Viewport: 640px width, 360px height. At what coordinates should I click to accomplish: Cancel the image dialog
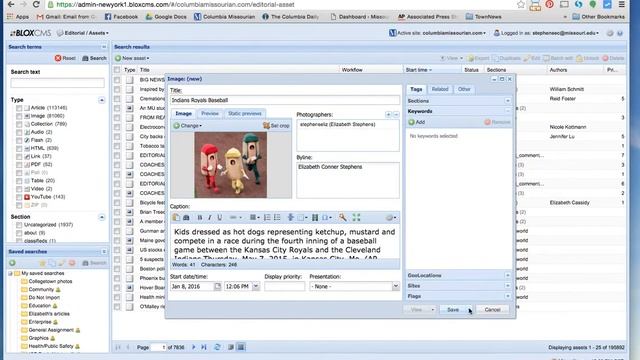coord(492,310)
